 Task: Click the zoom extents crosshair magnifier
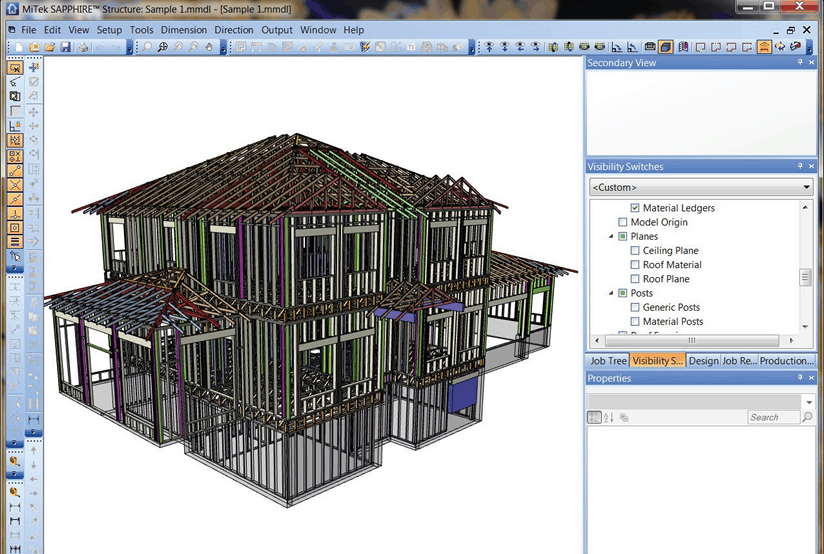[x=162, y=47]
